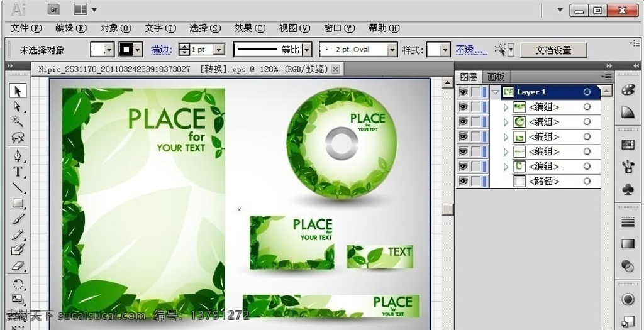
Task: Select the Direct Selection white arrow tool
Action: coord(18,106)
